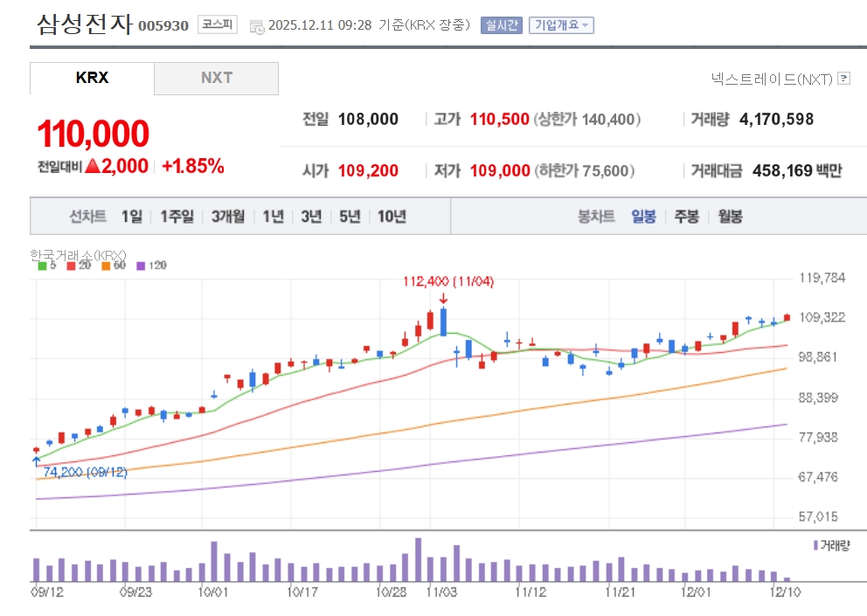Image resolution: width=867 pixels, height=616 pixels.
Task: Click the red 20-day moving average legend
Action: (78, 265)
